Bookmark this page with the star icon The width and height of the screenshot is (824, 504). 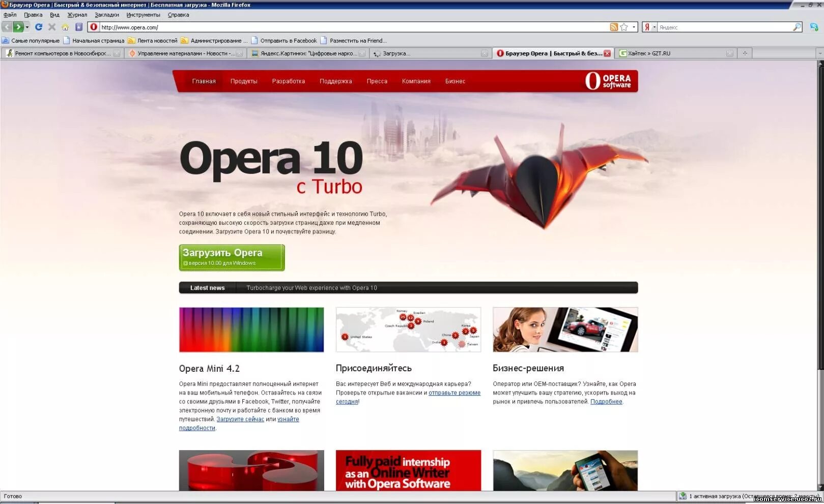point(624,27)
